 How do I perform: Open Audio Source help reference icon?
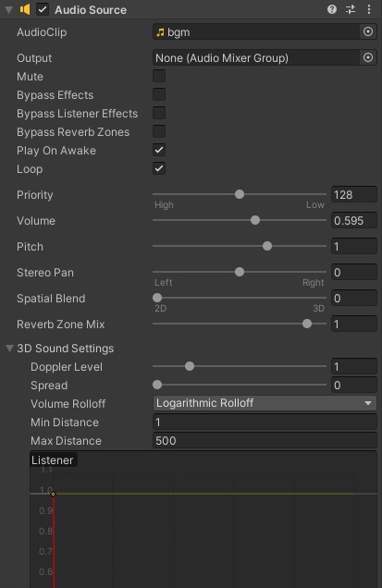(332, 9)
